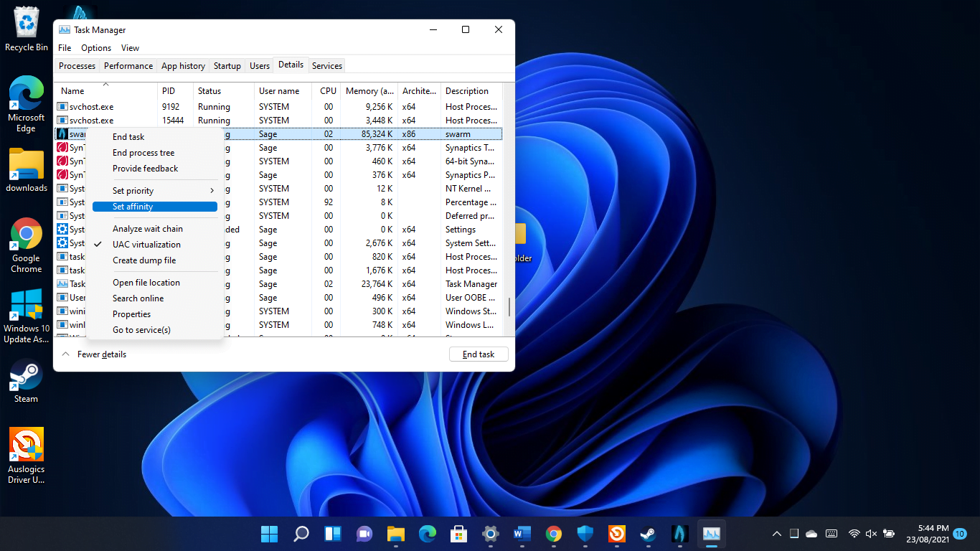
Task: Open Microsoft Word from the taskbar
Action: pos(522,534)
